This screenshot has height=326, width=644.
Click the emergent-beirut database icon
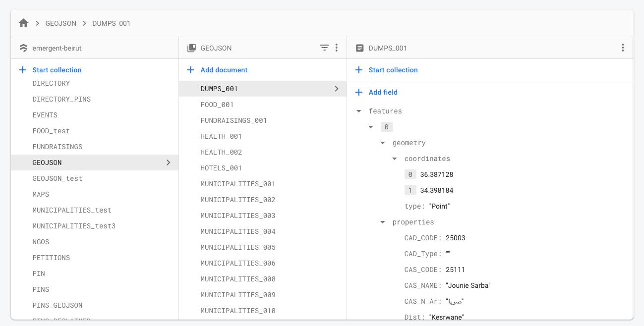pos(23,48)
